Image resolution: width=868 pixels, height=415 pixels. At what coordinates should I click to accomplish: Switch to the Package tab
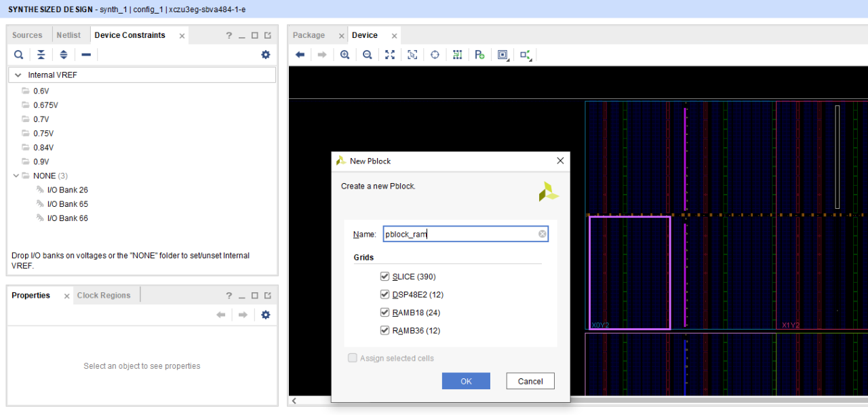[309, 35]
